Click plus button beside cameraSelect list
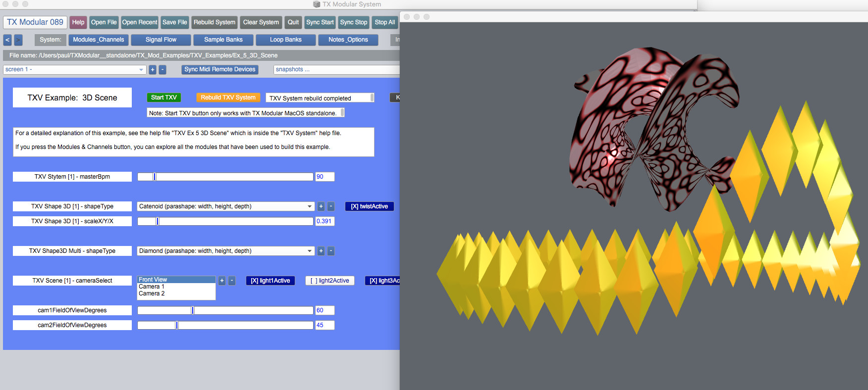 point(222,281)
